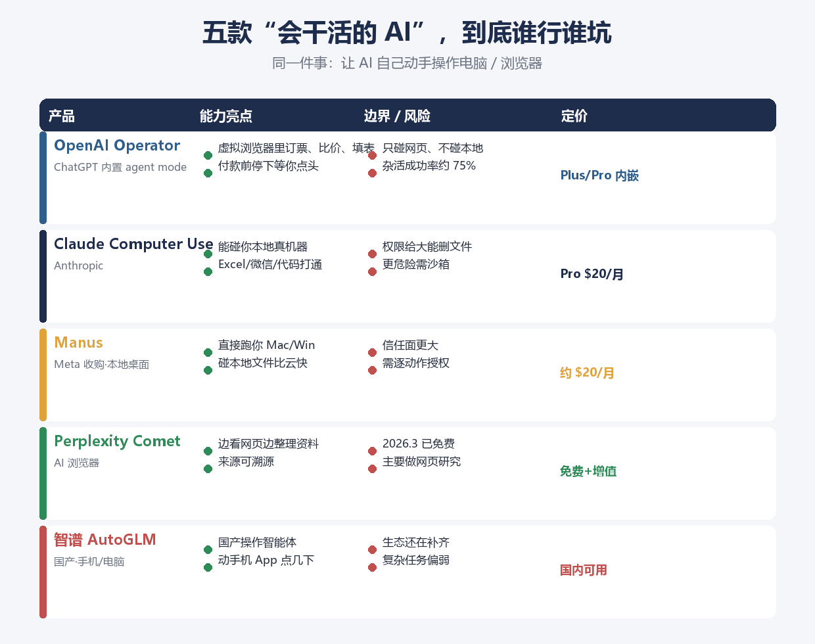Click 碰本地文件比云快 text
Viewport: 815px width, 644px height.
pos(263,363)
